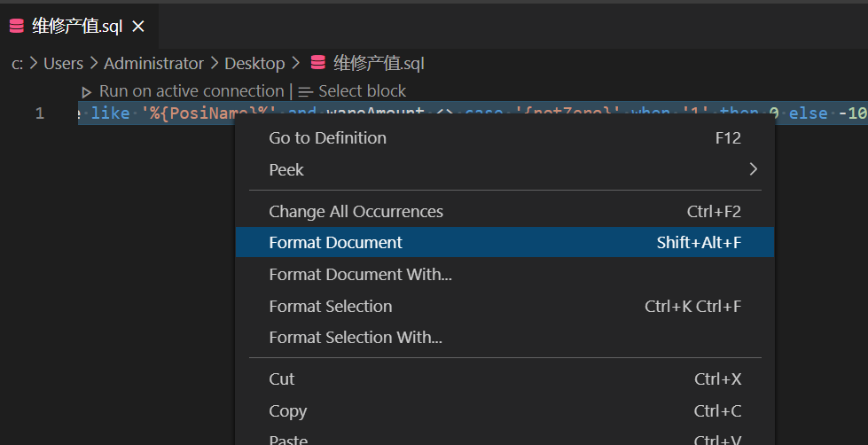Click the 'else' keyword in line 1
This screenshot has height=445, width=868.
click(808, 113)
